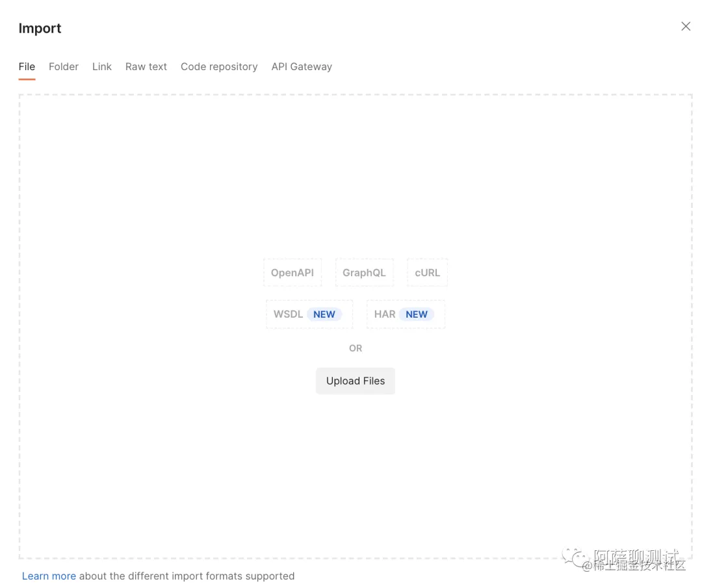Click the cURL format tag
Image resolution: width=702 pixels, height=588 pixels.
click(x=427, y=272)
